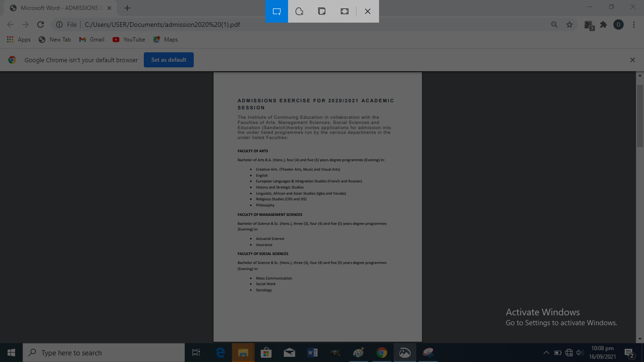
Task: Expand hidden system tray icons
Action: pos(546,352)
